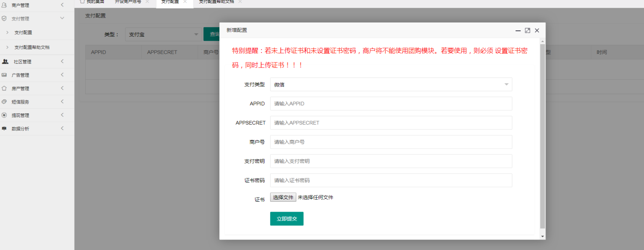This screenshot has height=250, width=644.
Task: Click into the 证书密码 input field
Action: [x=391, y=180]
